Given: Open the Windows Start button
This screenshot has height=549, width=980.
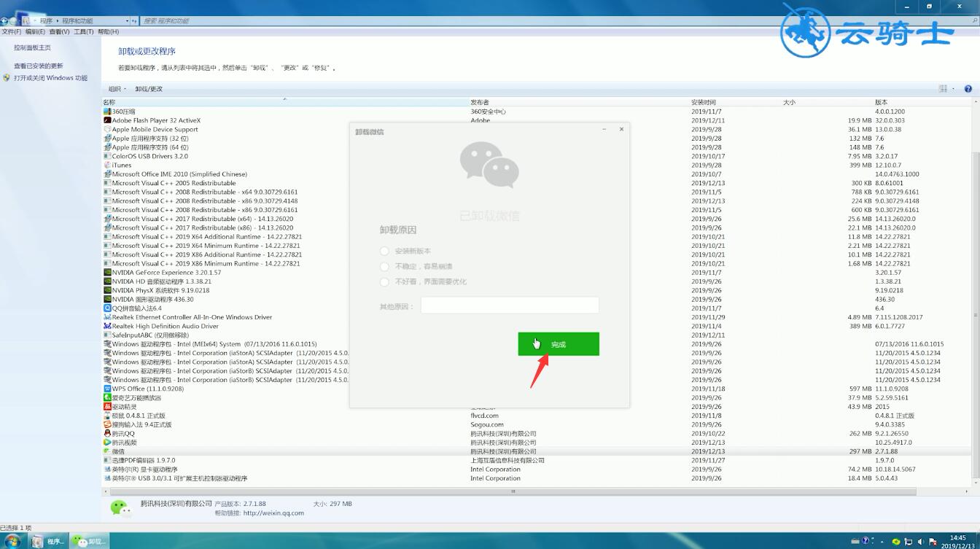Looking at the screenshot, I should (x=12, y=541).
